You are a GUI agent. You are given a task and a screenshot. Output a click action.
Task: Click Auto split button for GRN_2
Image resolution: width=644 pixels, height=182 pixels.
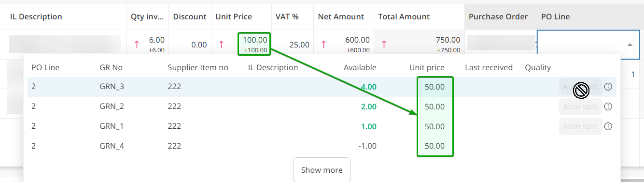tap(580, 107)
